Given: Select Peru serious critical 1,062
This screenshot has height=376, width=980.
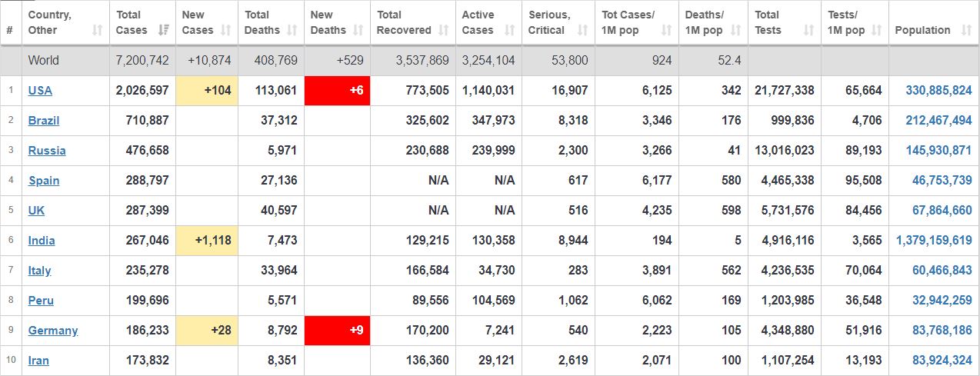Looking at the screenshot, I should [573, 300].
